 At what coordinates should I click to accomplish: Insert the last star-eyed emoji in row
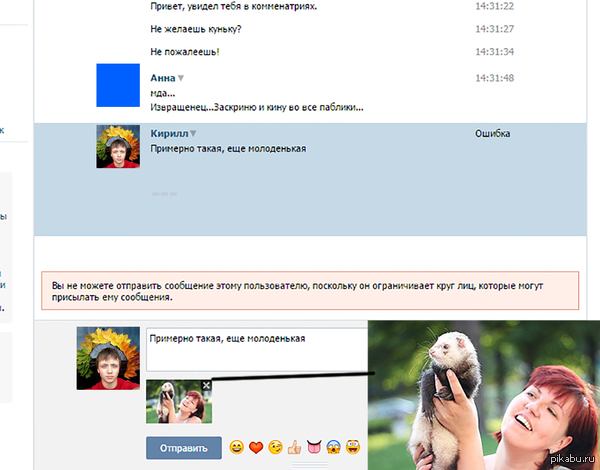tap(352, 447)
